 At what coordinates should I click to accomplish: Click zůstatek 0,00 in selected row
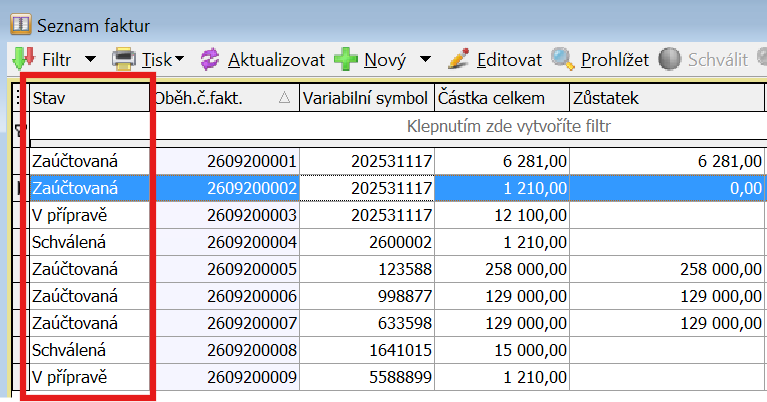(x=746, y=188)
